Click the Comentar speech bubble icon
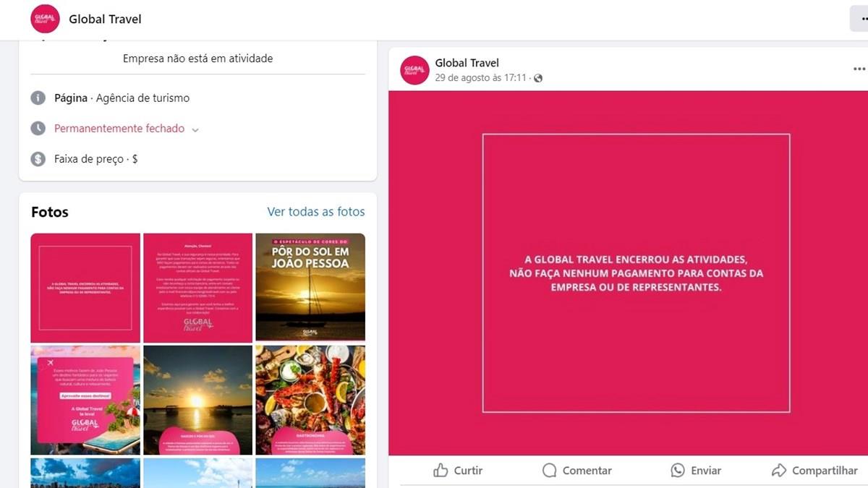 tap(550, 471)
